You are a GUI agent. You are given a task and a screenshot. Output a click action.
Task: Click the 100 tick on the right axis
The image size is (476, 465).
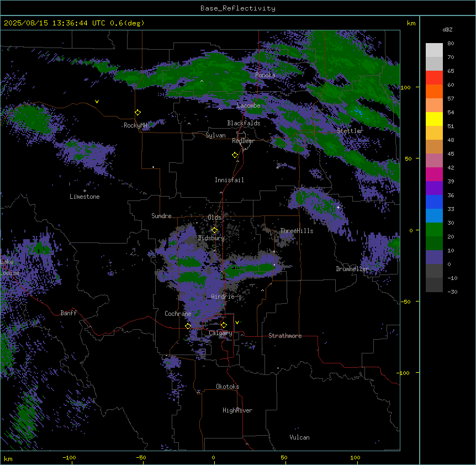(405, 87)
